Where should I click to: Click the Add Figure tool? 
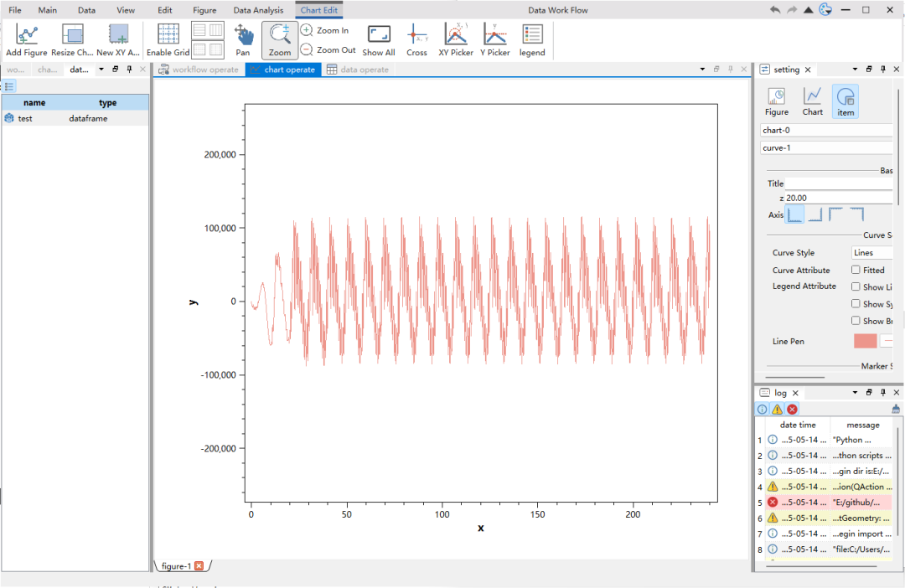[27, 40]
